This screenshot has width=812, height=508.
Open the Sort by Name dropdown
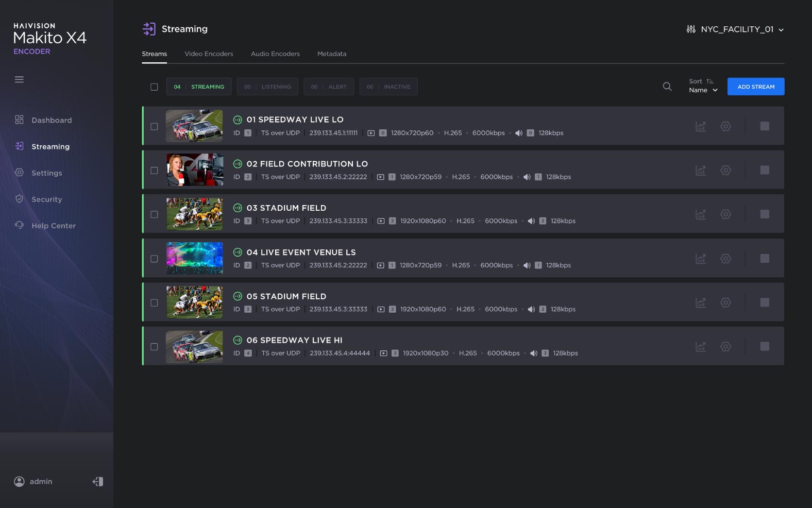(703, 86)
